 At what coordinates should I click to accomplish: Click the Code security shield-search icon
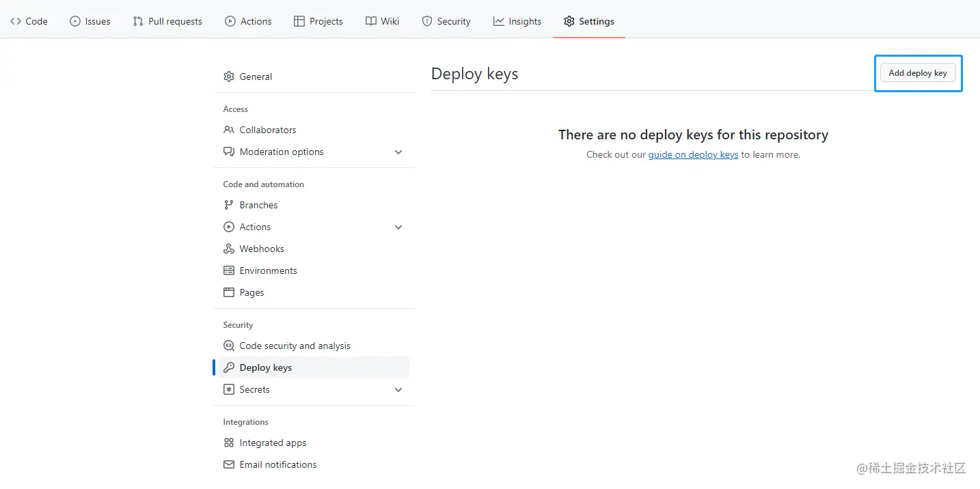[229, 346]
